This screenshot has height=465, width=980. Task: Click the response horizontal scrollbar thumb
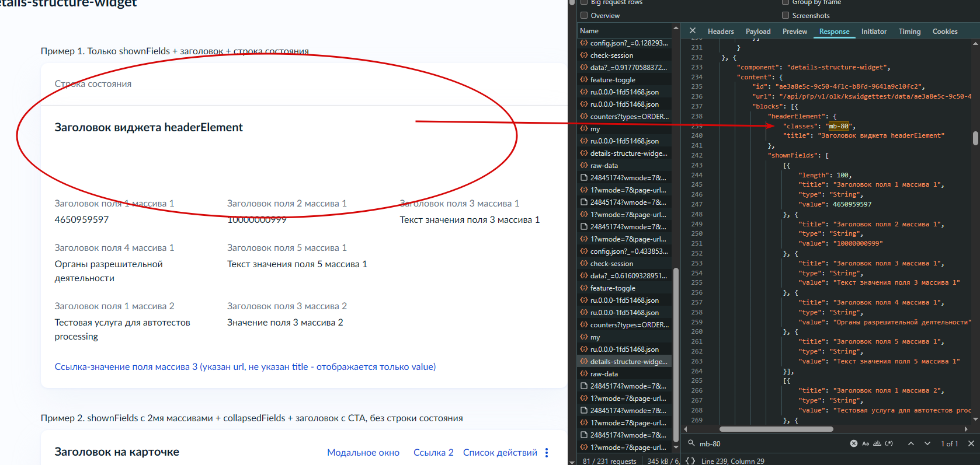tap(776, 429)
